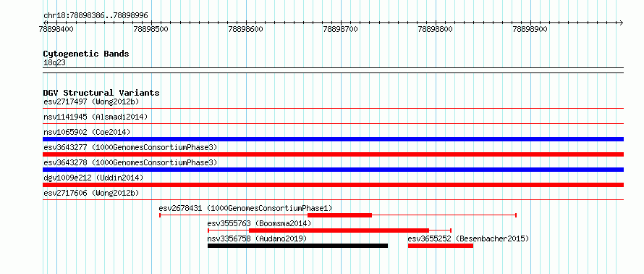
Task: Click thin red line under nsv1141945
Action: (x=334, y=123)
